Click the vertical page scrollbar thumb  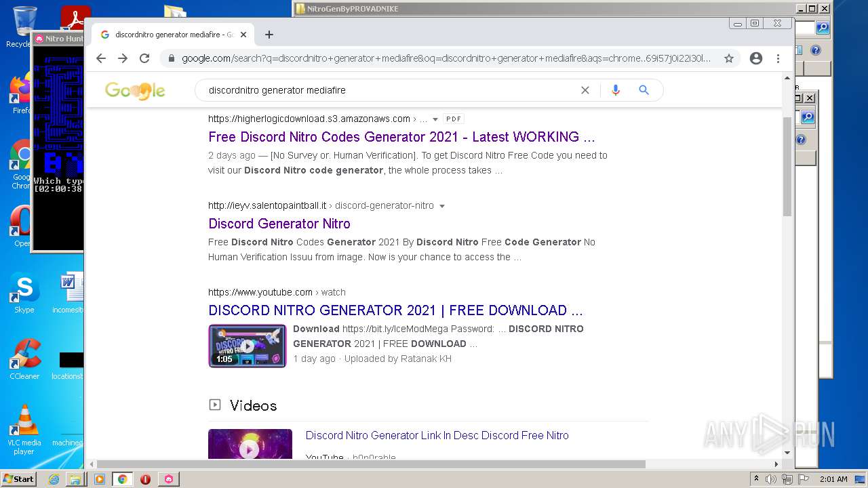click(x=787, y=166)
